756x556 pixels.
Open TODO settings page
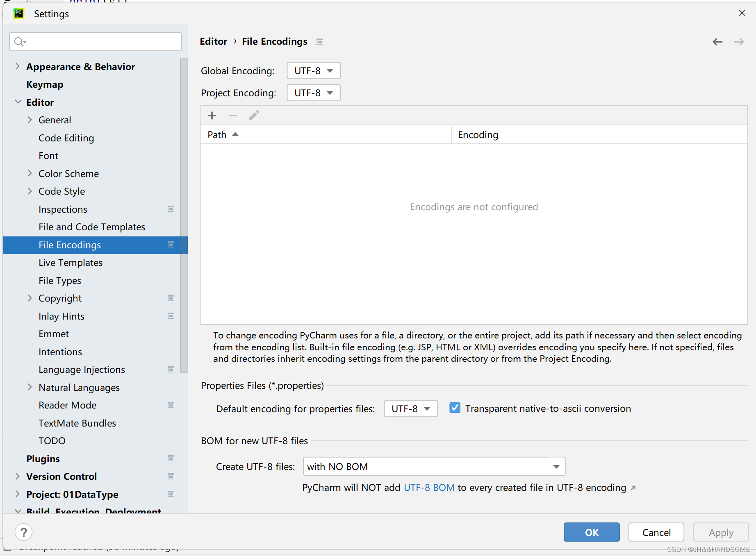(x=52, y=441)
